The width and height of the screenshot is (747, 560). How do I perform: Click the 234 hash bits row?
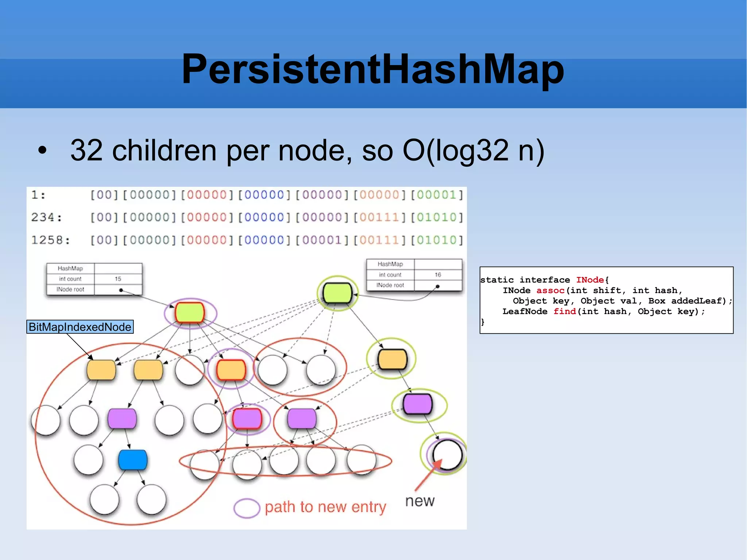[x=247, y=217]
